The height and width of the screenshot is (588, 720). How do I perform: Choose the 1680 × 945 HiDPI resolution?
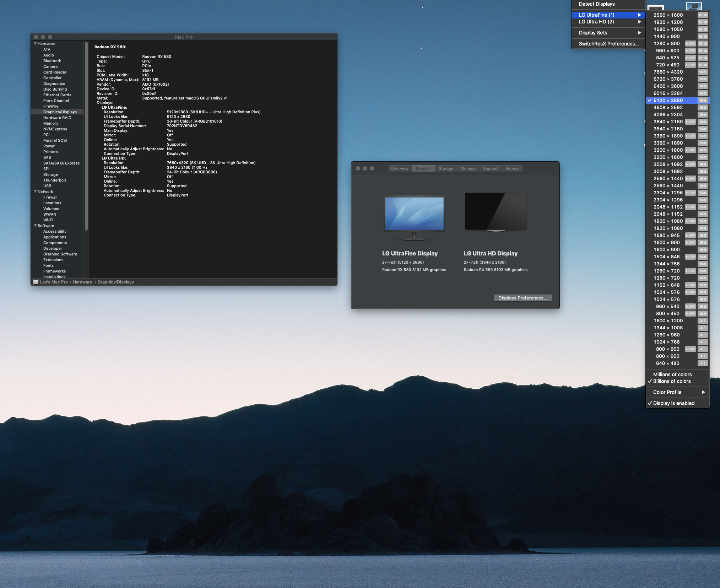[x=677, y=235]
